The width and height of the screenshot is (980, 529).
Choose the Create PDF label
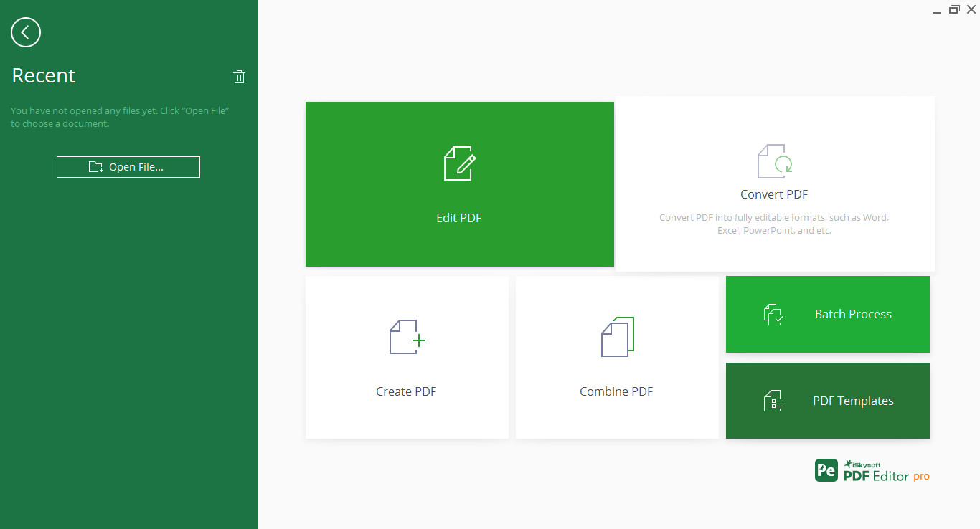[x=406, y=391]
